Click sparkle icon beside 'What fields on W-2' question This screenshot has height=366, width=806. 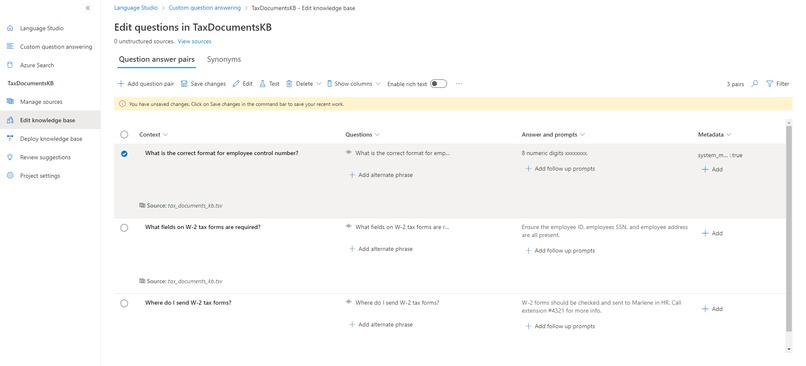coord(349,226)
